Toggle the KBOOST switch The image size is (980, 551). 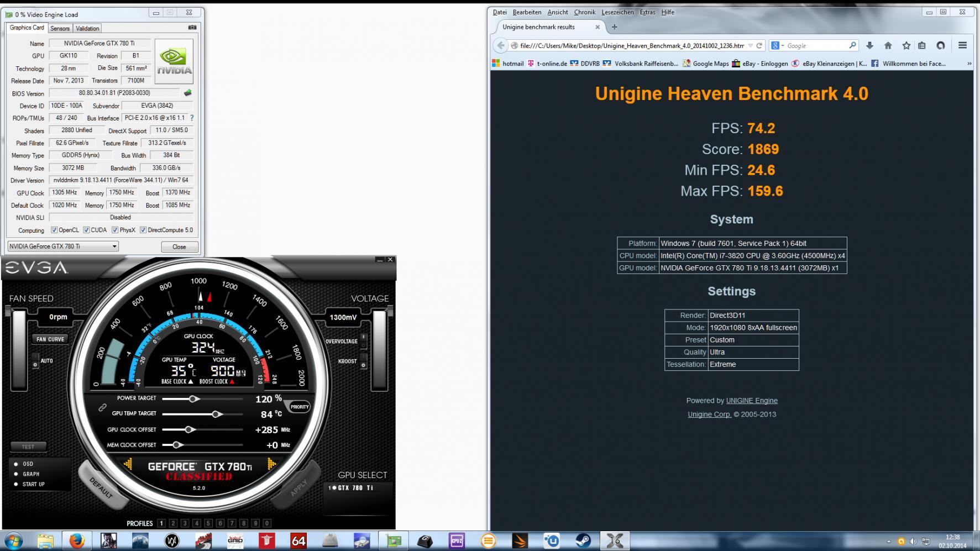point(363,361)
